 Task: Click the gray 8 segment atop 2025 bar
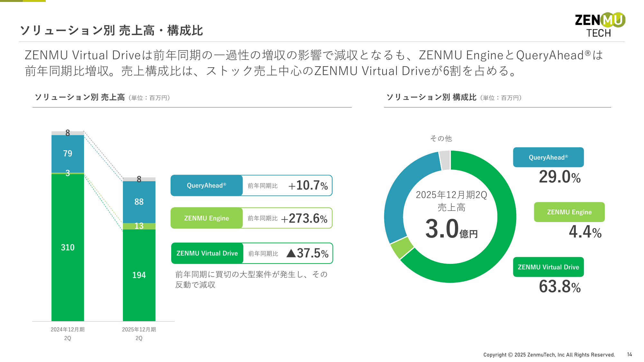coord(139,179)
